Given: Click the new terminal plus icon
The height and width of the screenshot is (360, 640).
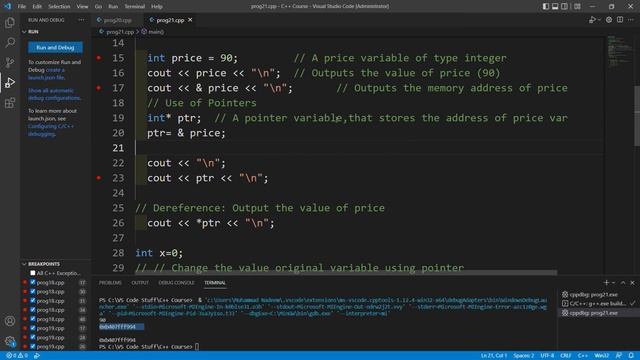Looking at the screenshot, I should (x=606, y=282).
